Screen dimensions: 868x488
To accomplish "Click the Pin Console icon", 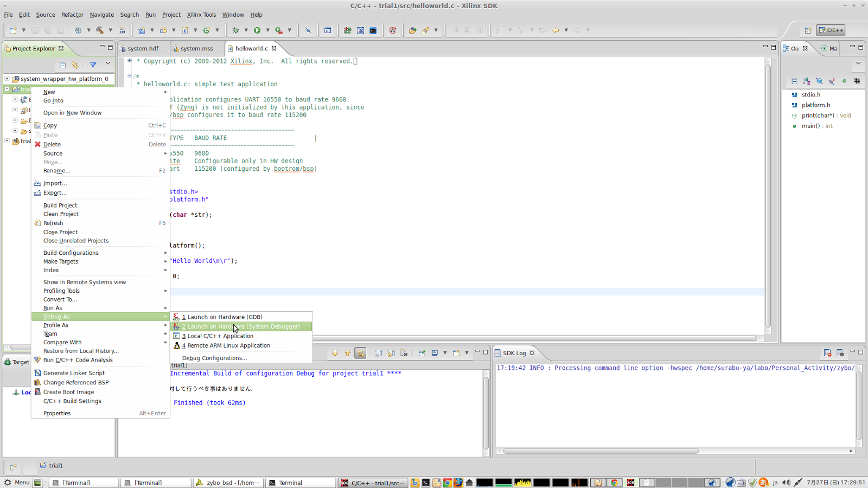I will tap(422, 353).
